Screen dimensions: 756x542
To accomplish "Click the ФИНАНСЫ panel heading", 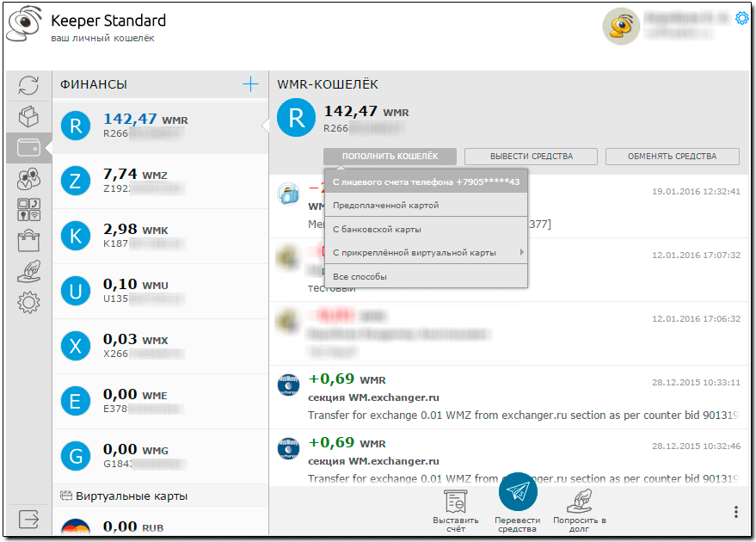I will 94,84.
